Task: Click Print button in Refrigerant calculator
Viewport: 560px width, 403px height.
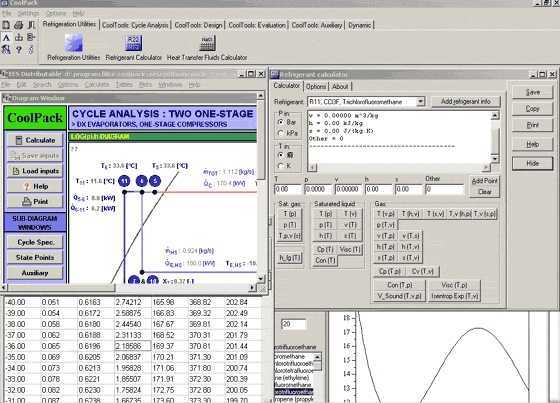Action: 532,125
